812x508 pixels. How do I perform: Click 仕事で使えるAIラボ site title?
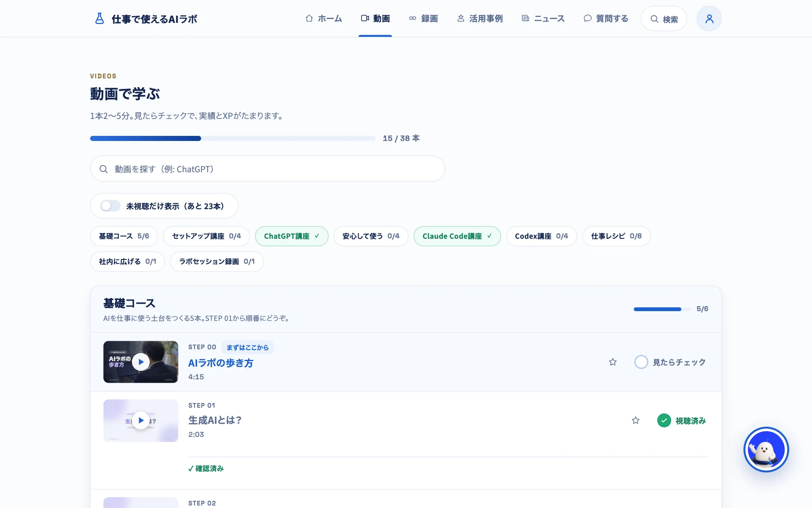click(154, 19)
